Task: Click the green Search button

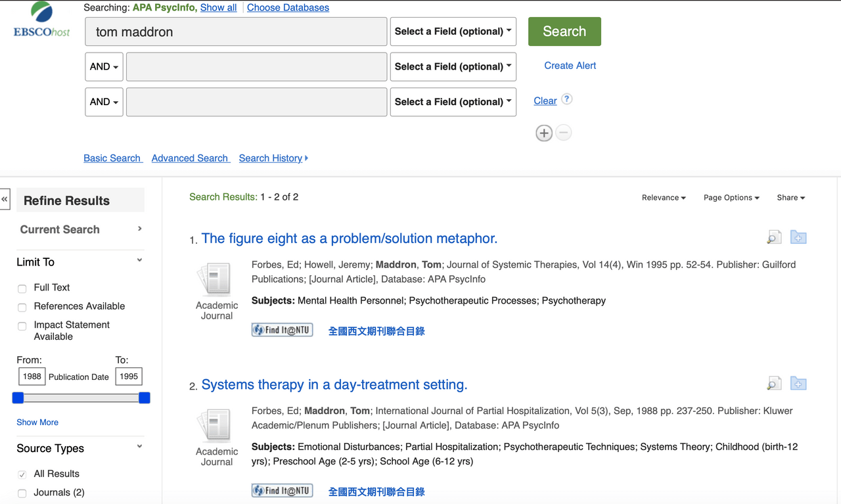Action: [x=564, y=32]
